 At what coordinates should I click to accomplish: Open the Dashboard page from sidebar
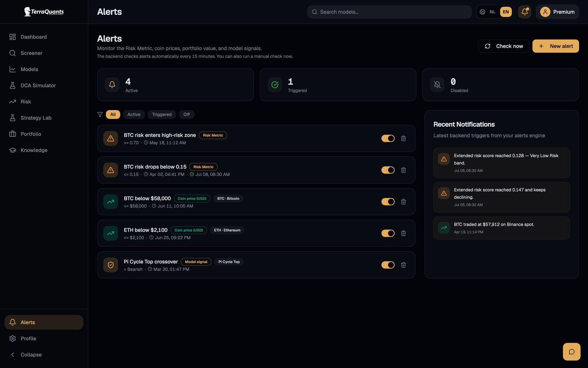pyautogui.click(x=44, y=37)
